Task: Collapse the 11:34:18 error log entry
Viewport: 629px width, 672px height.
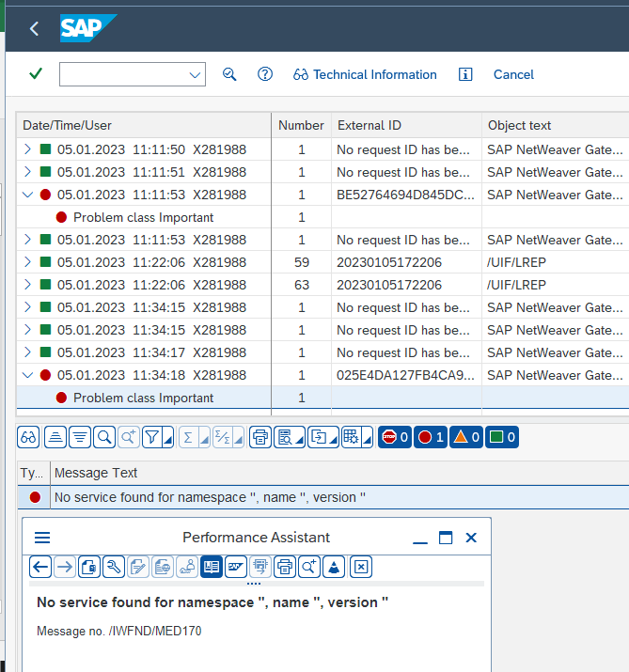Action: [28, 375]
